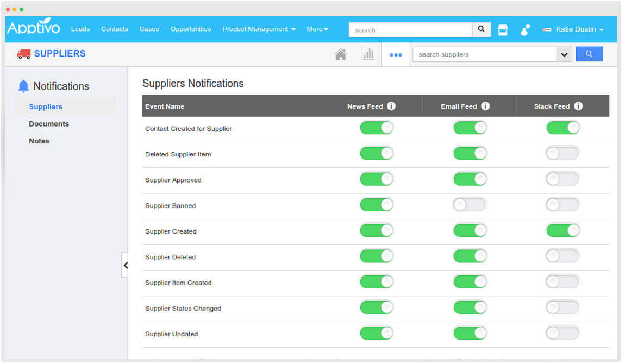Open the business apps icon in top bar
The image size is (625, 364).
pyautogui.click(x=502, y=30)
